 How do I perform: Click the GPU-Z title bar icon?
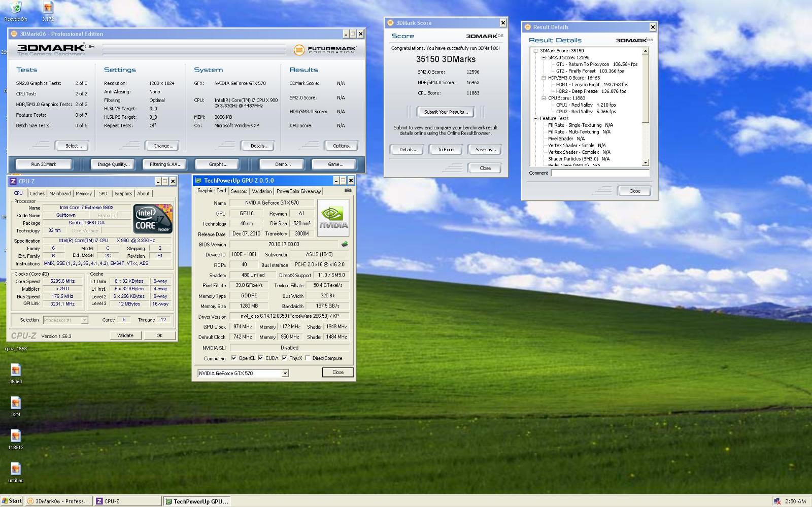click(x=198, y=180)
